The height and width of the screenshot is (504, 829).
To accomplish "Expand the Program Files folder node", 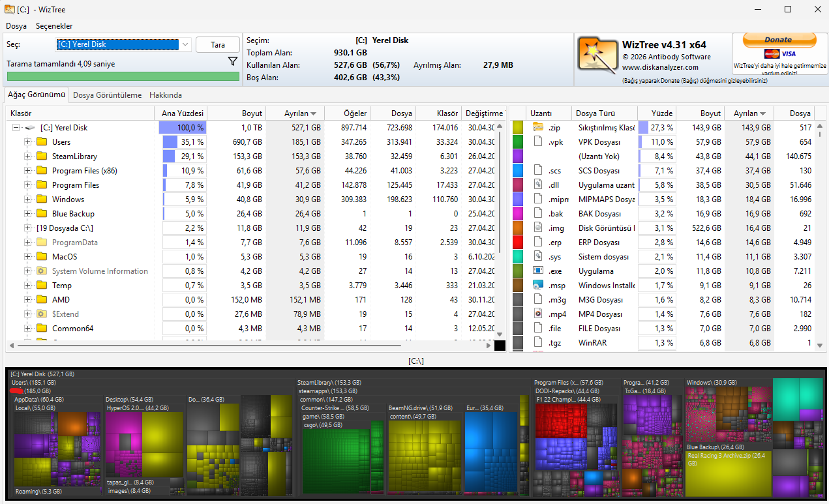I will point(28,185).
